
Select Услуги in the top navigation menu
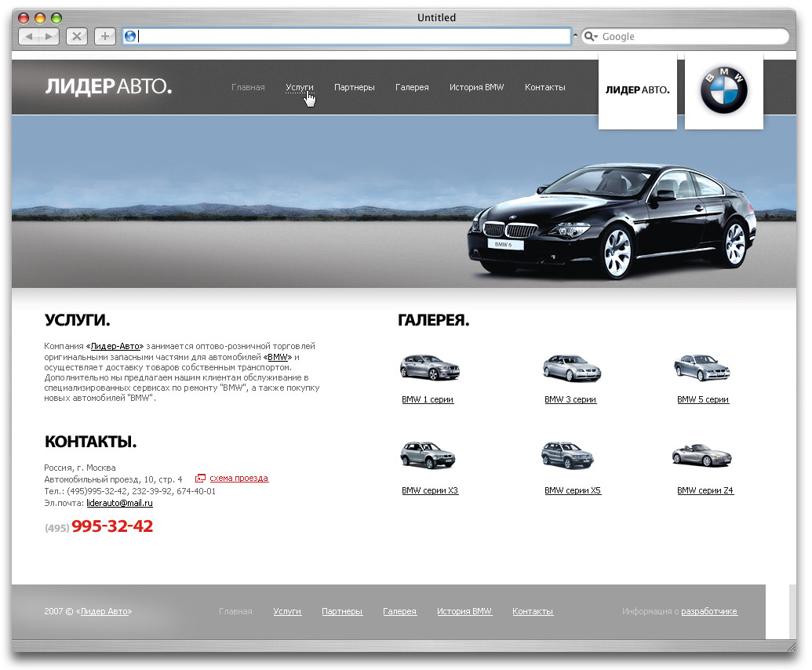tap(299, 88)
